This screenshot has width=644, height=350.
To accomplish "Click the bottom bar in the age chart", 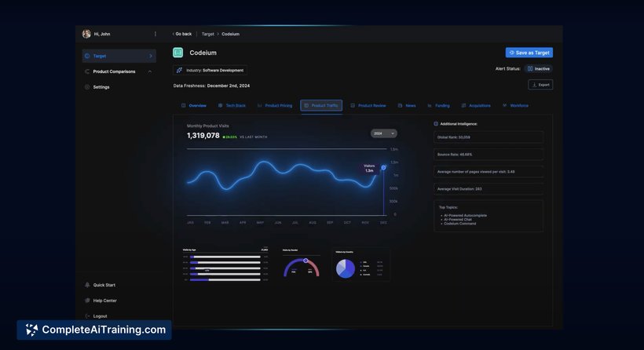I will [225, 280].
